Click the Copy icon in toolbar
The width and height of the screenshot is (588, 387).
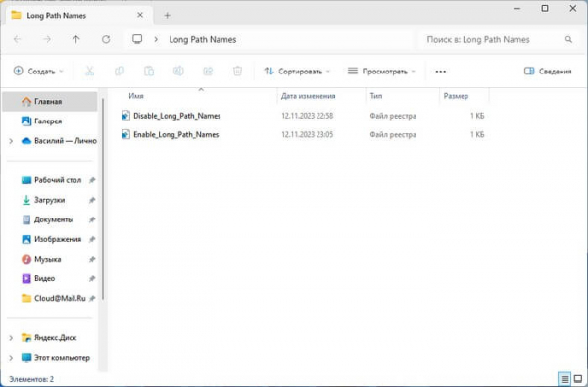[120, 71]
